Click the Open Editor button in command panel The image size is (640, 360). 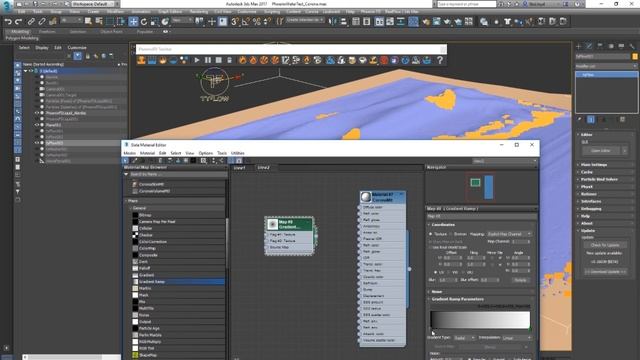pos(600,151)
